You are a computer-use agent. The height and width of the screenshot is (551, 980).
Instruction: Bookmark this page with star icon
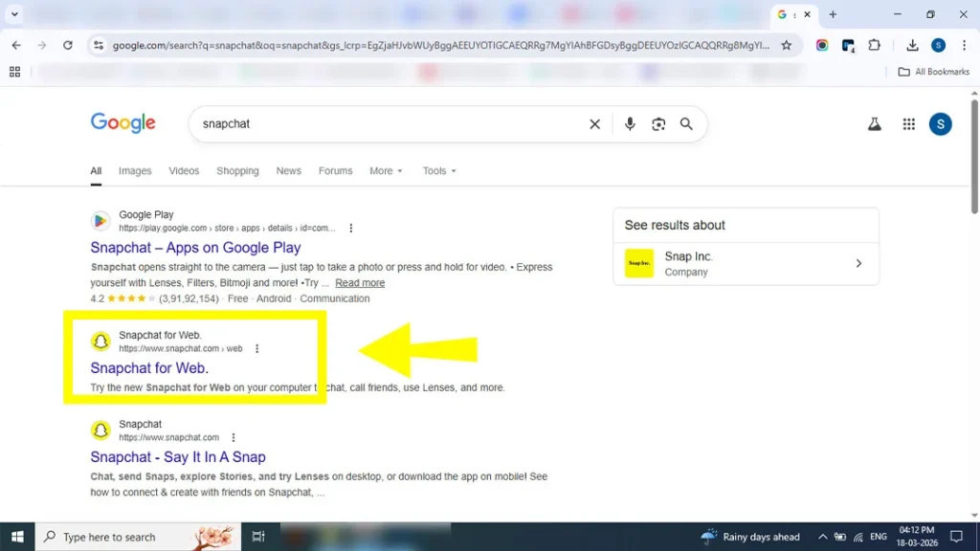(787, 45)
